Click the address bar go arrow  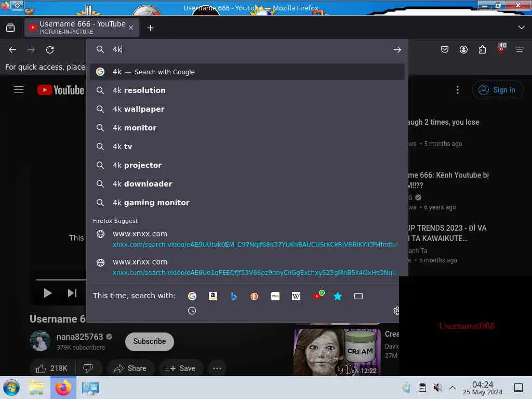397,50
